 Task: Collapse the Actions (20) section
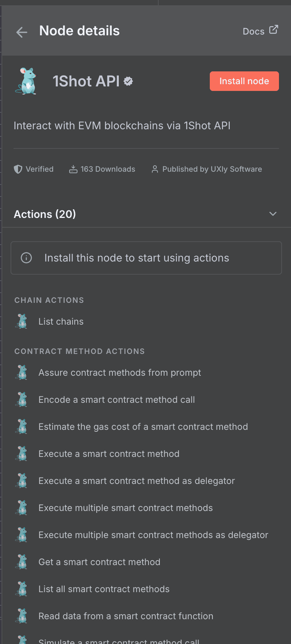pos(273,214)
